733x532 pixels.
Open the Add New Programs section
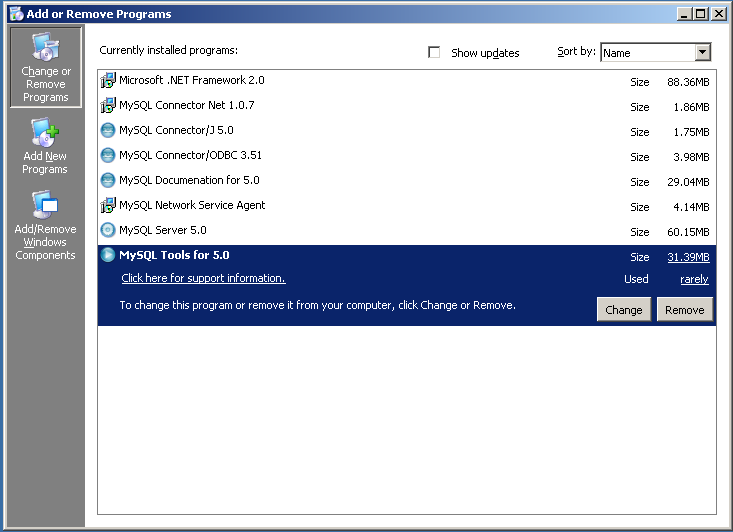pyautogui.click(x=45, y=147)
